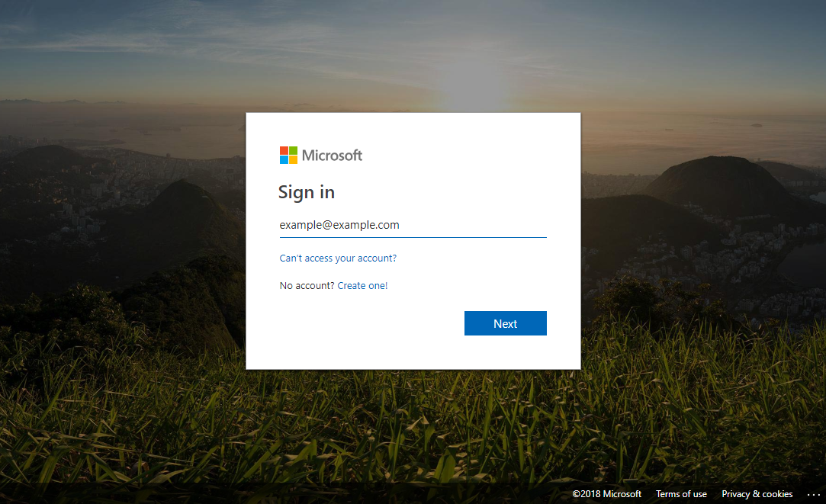Click the Sign in heading
826x504 pixels.
306,193
